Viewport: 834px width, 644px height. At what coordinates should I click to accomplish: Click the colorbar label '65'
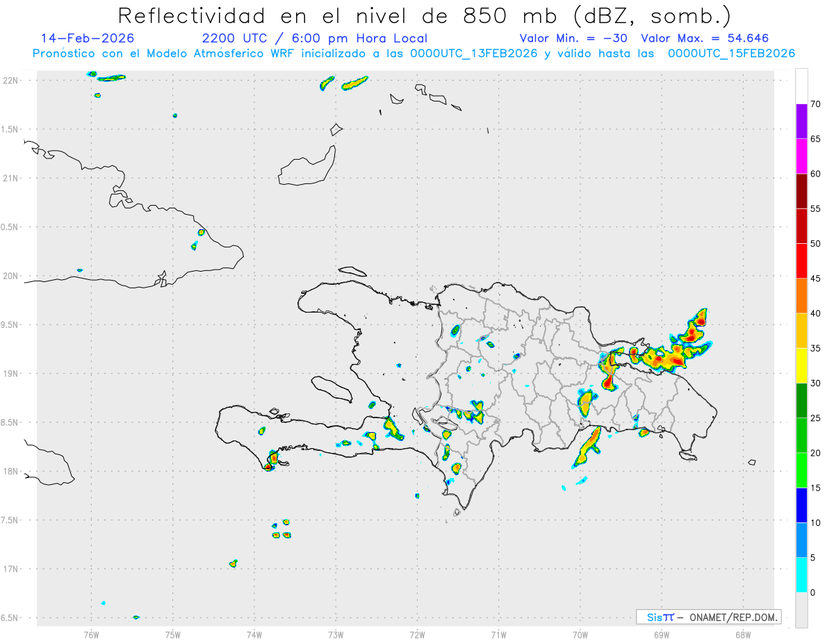[816, 139]
